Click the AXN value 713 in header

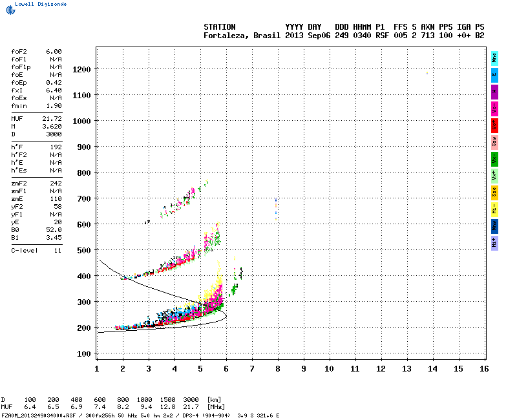point(428,36)
